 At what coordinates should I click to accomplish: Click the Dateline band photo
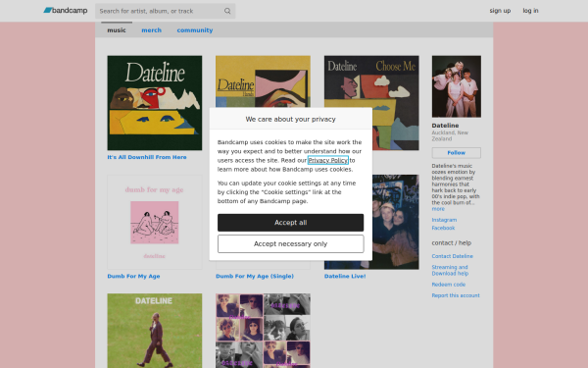click(457, 86)
